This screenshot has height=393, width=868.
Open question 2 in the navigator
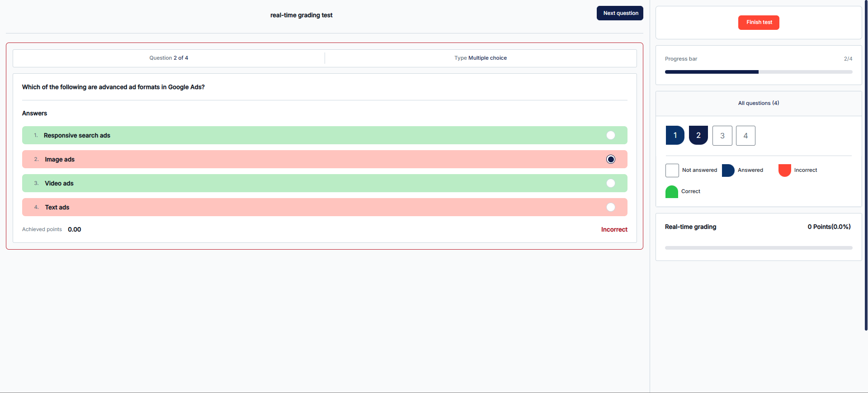pyautogui.click(x=698, y=135)
